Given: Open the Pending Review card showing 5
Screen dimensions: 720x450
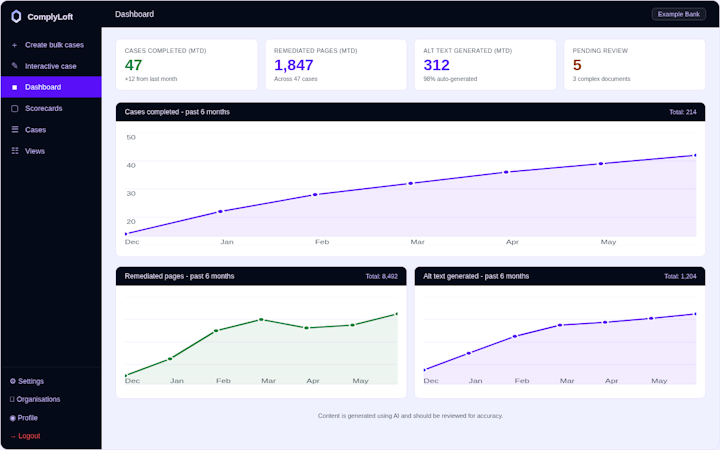Looking at the screenshot, I should click(x=634, y=65).
